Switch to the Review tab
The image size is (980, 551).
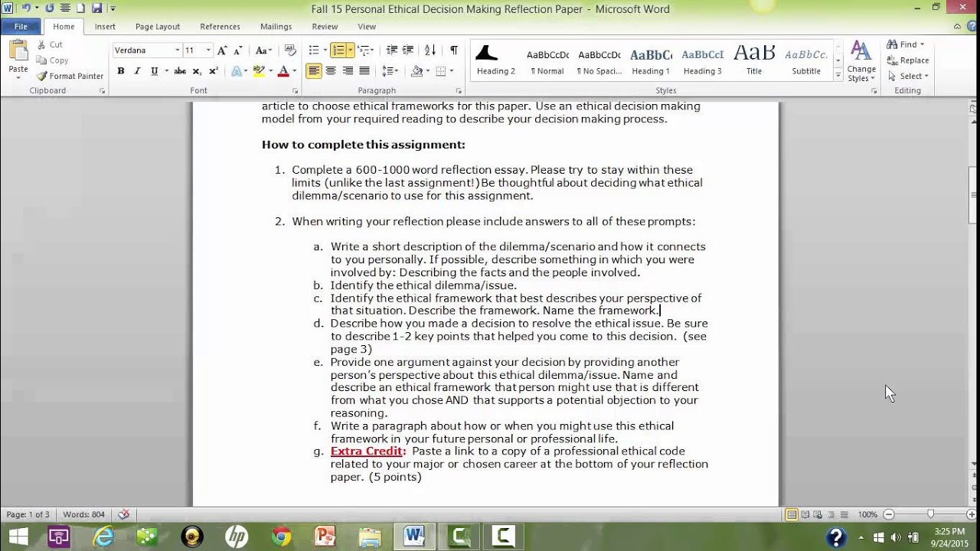point(325,26)
